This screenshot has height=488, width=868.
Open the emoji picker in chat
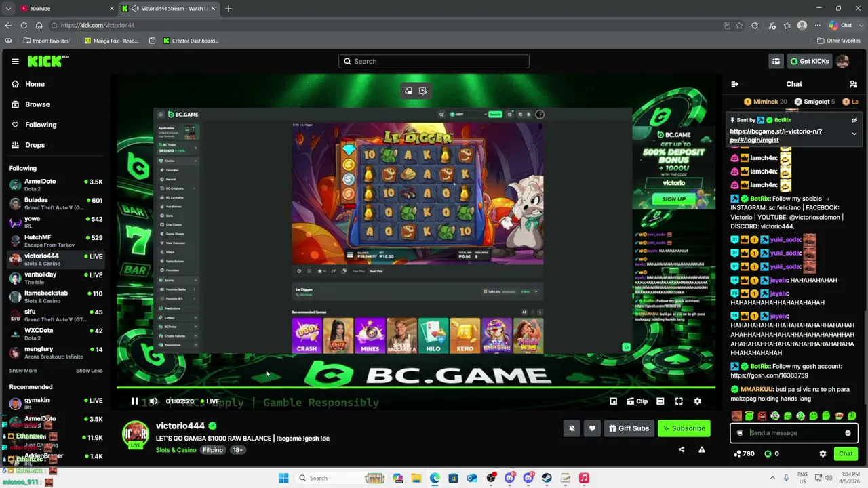tap(848, 433)
